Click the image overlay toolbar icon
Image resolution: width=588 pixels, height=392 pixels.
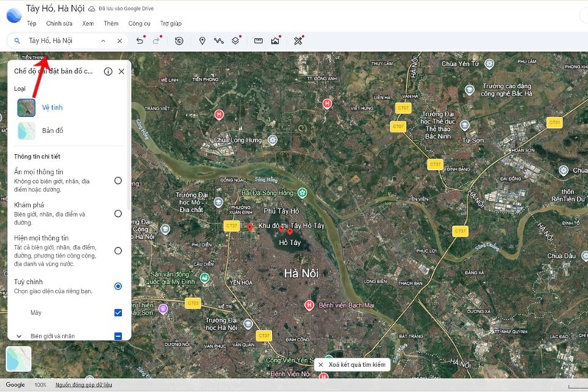275,40
